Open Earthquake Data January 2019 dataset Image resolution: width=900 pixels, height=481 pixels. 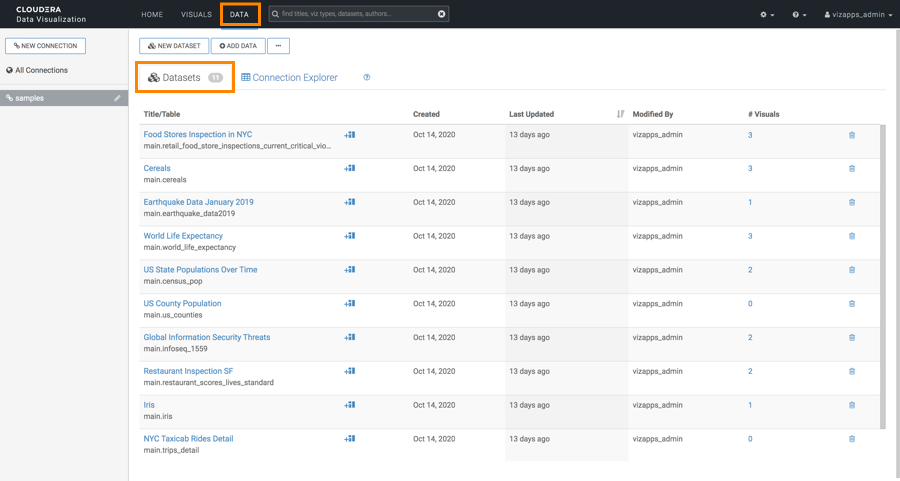click(198, 202)
